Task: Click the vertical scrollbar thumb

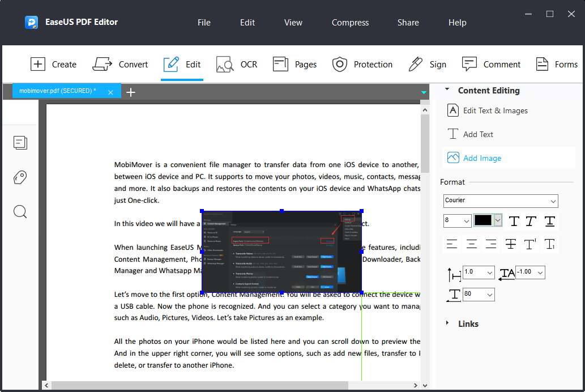Action: 425,144
